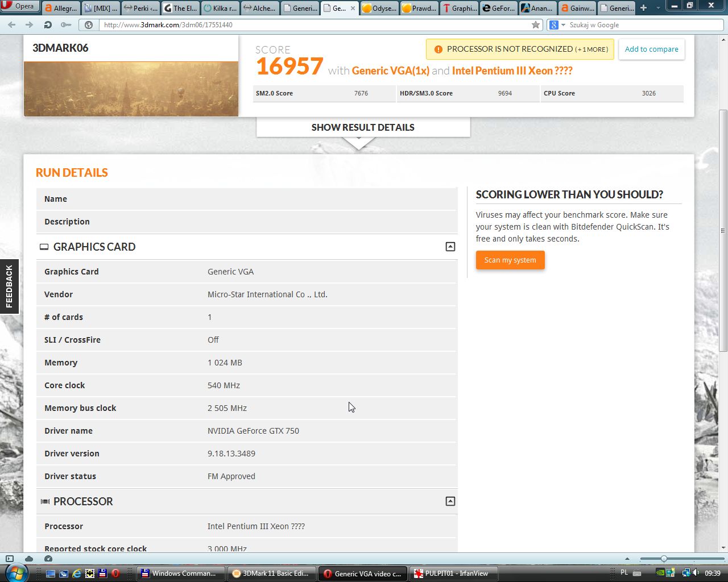Viewport: 728px width, 582px height.
Task: Switch to the Prawd... tab
Action: (x=419, y=8)
